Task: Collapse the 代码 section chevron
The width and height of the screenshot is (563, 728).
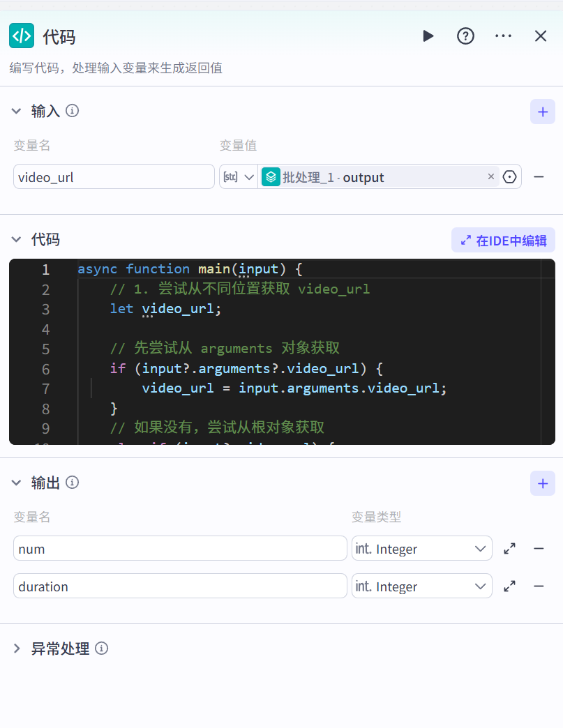Action: click(17, 238)
